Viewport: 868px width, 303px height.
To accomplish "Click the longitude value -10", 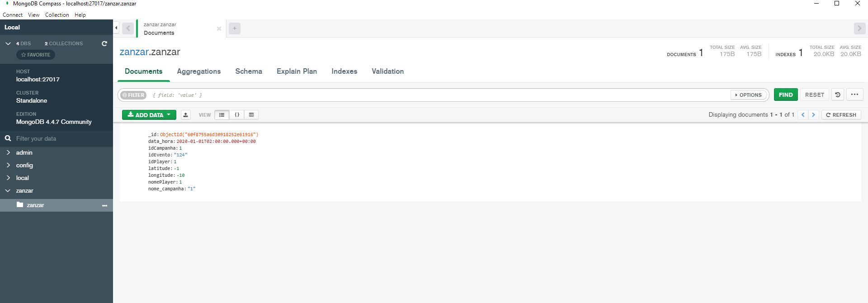I will [x=181, y=175].
